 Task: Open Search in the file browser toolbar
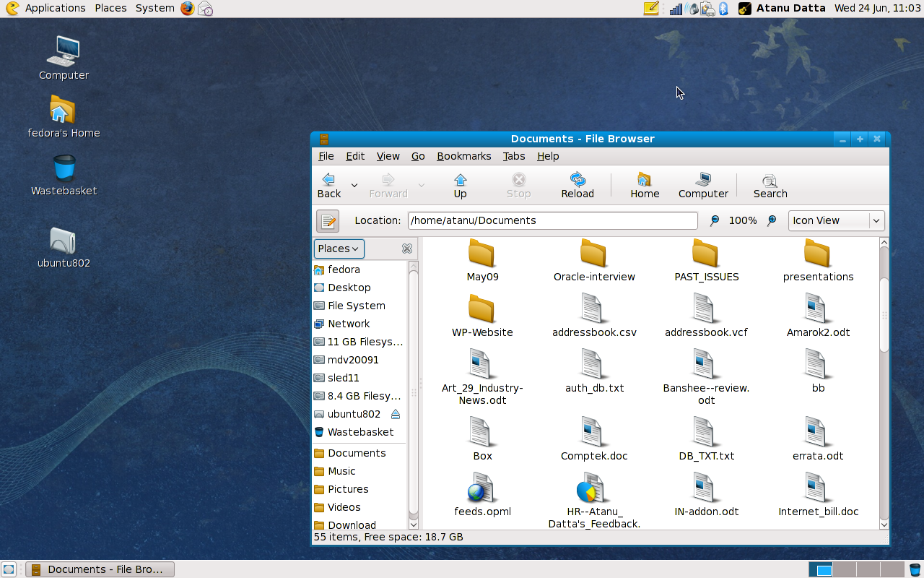[770, 185]
